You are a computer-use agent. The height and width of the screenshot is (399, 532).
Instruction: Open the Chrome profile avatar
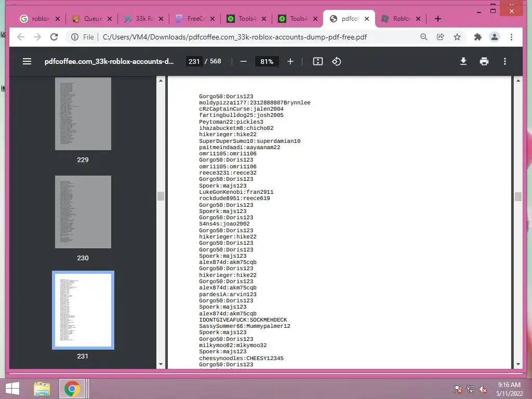point(495,37)
